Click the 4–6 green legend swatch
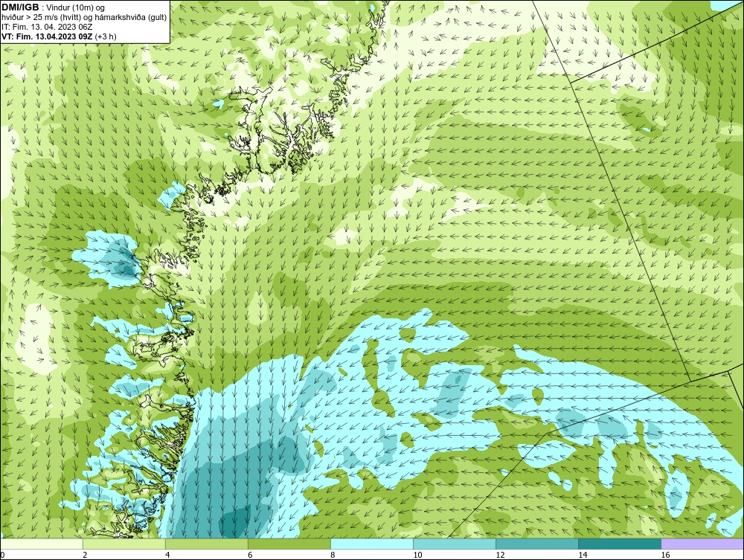The image size is (744, 560). [x=207, y=544]
